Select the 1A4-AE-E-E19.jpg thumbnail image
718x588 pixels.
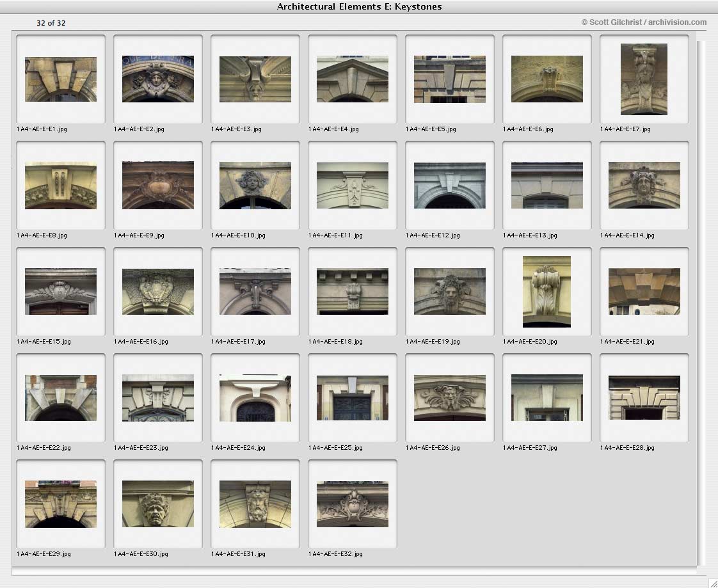pos(450,292)
